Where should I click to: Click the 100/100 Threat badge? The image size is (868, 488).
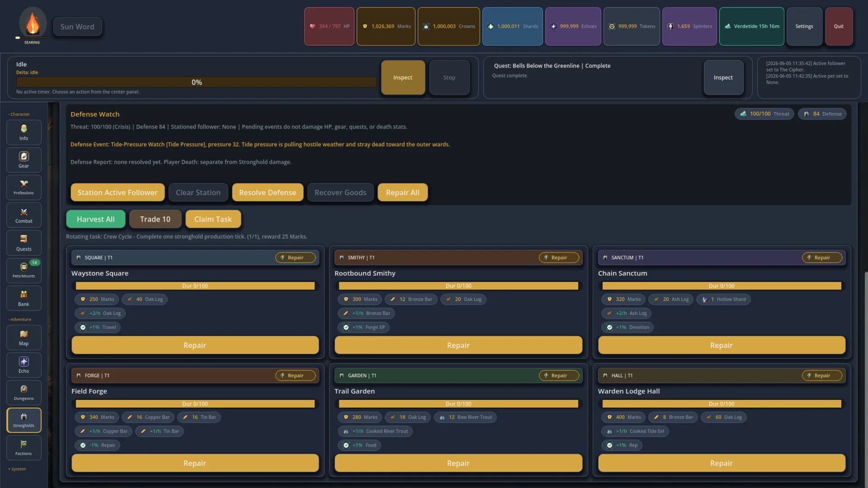[x=764, y=114]
